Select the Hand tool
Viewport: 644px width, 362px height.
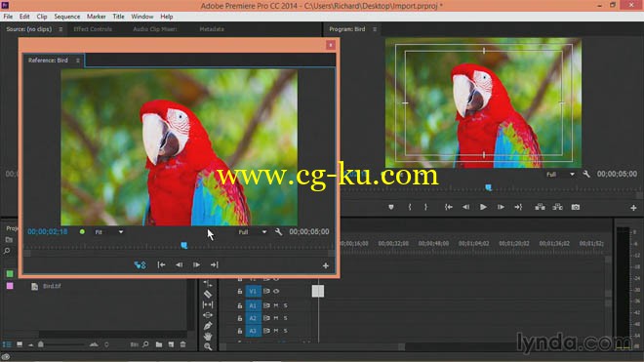208,337
